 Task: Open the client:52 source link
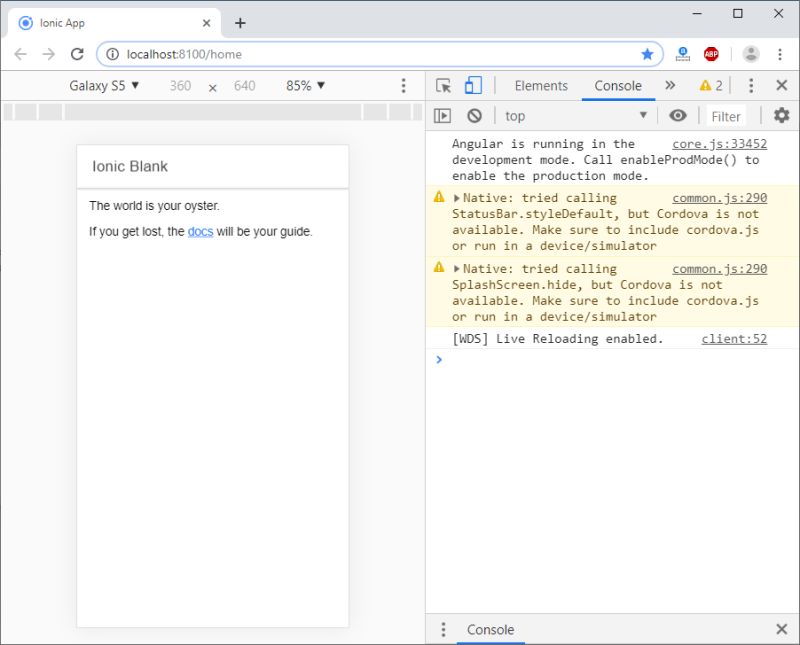click(x=734, y=339)
